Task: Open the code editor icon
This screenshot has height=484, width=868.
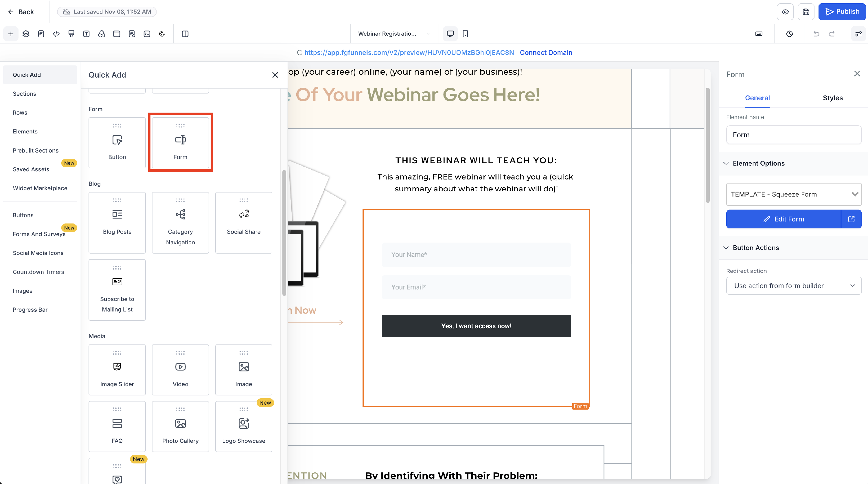Action: pos(56,34)
